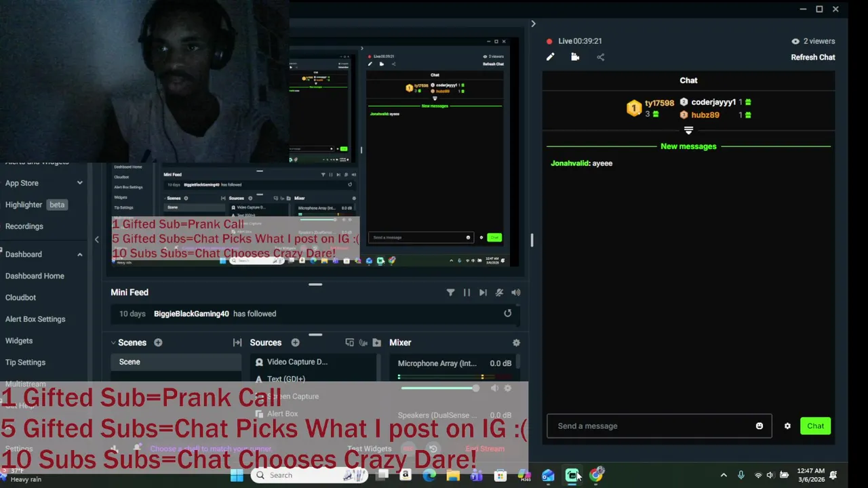Open the Windows Start menu
This screenshot has width=868, height=488.
tap(237, 475)
